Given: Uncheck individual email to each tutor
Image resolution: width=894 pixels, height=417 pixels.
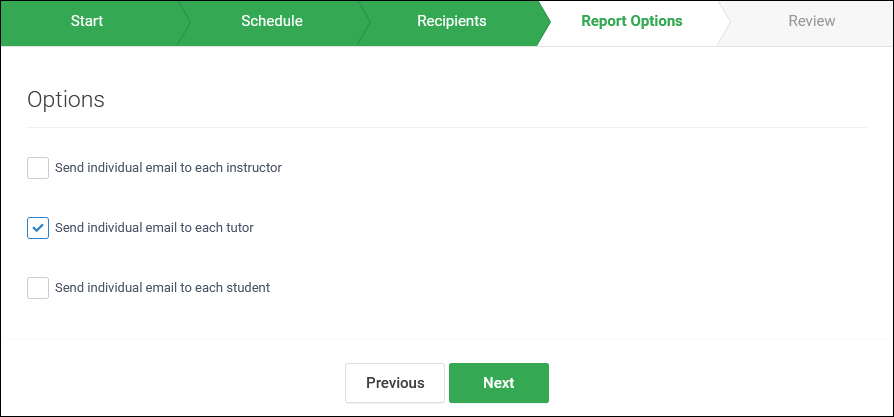Looking at the screenshot, I should point(38,228).
